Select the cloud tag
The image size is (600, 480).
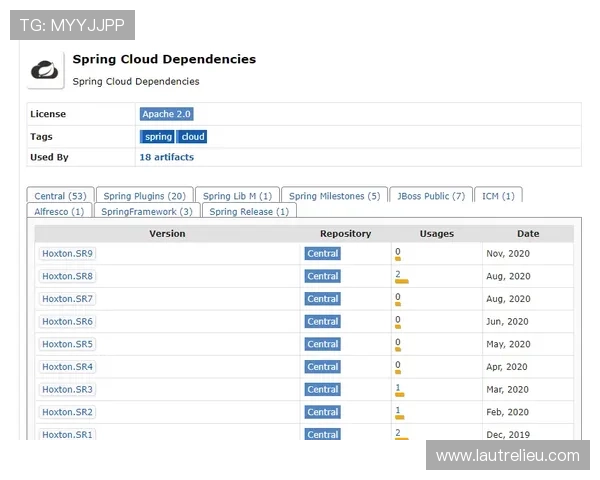[192, 137]
